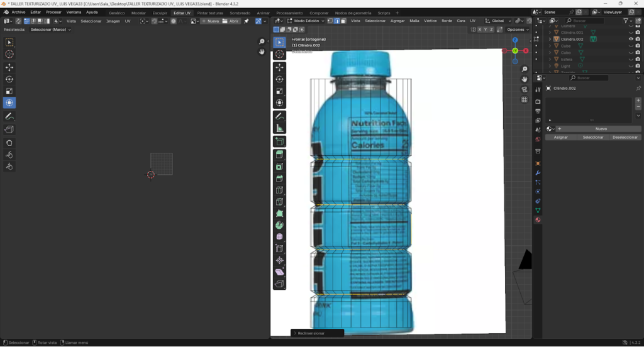Add material slot with plus button
The height and width of the screenshot is (347, 644).
pyautogui.click(x=638, y=100)
